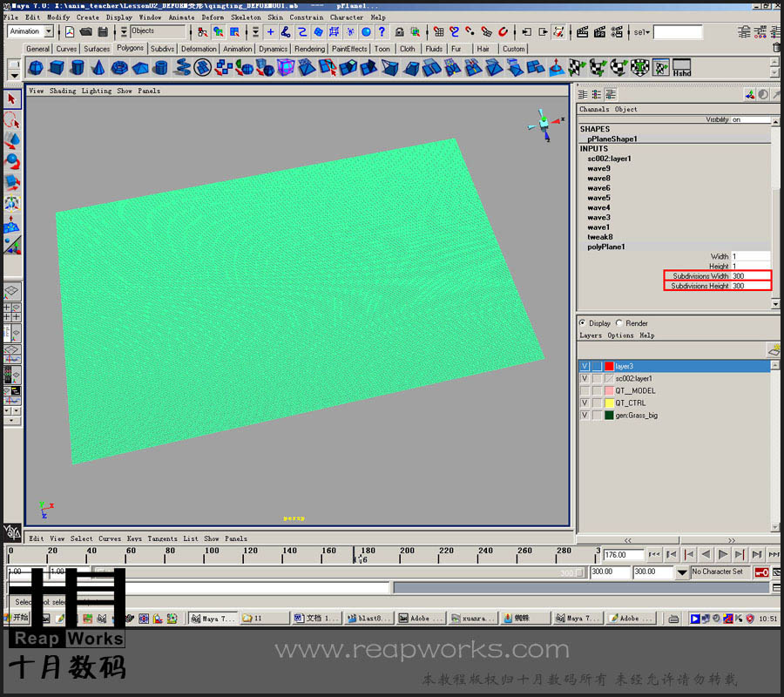784x697 pixels.
Task: Select the Render radio button
Action: (619, 323)
